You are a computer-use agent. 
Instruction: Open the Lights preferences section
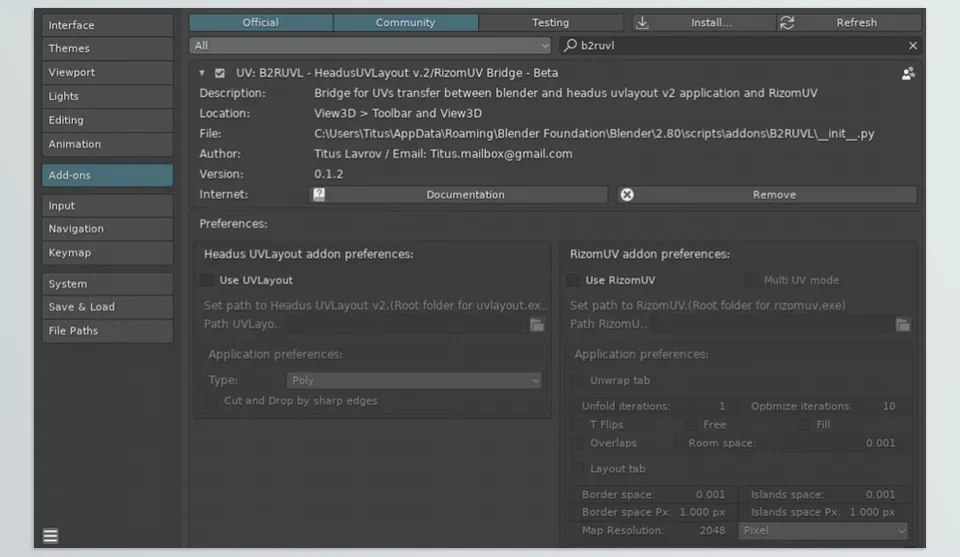tap(108, 96)
